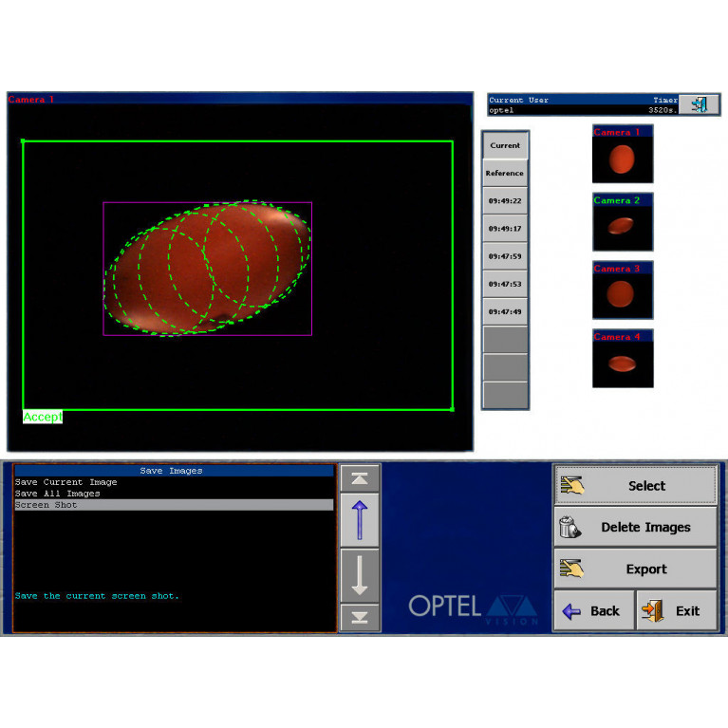Image resolution: width=728 pixels, height=728 pixels.
Task: Open the Camera 2 thumbnail view
Action: (x=623, y=222)
